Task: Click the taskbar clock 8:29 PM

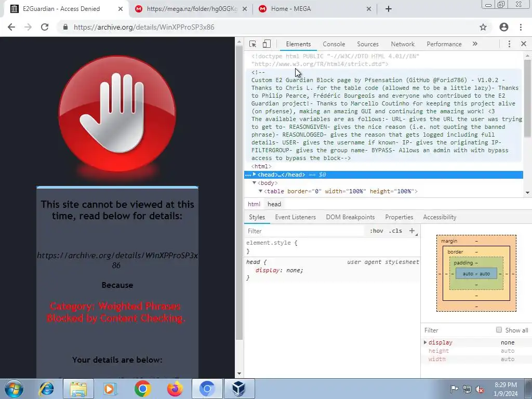Action: point(506,389)
